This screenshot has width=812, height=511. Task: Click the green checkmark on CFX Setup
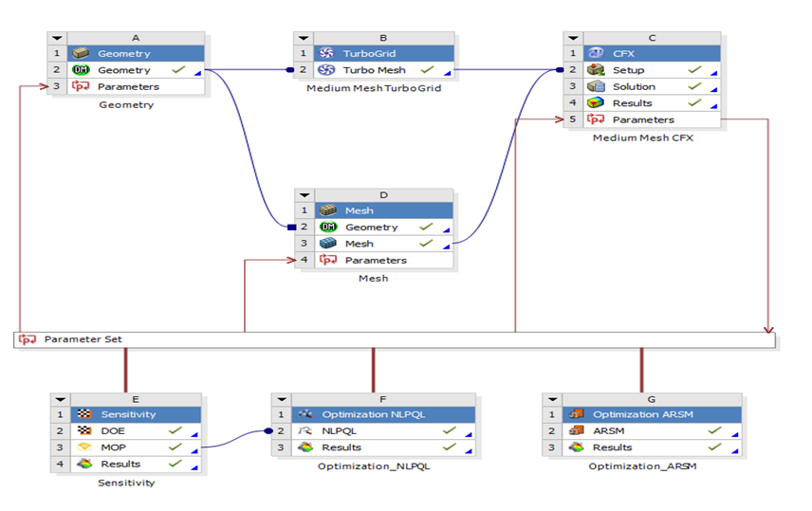click(695, 69)
